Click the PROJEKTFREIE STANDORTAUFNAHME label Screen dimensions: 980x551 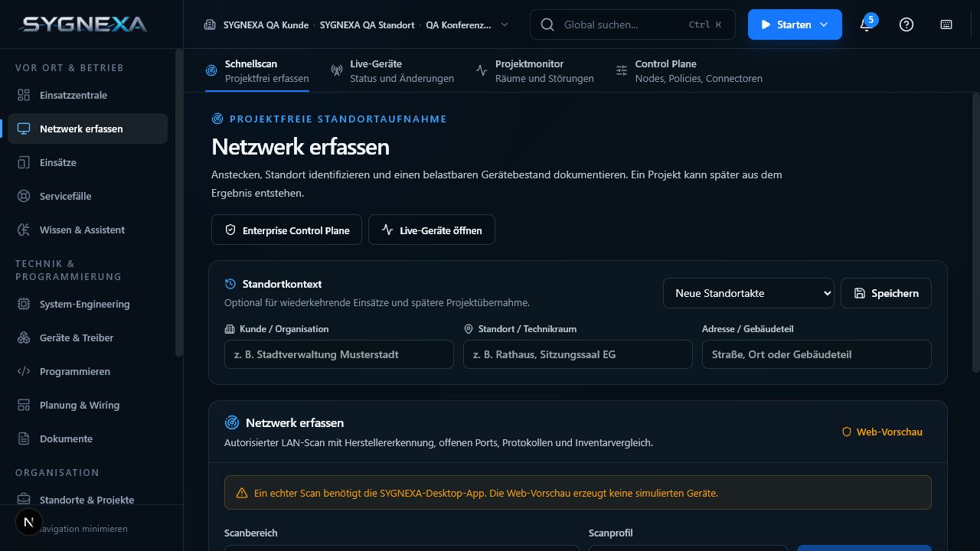click(338, 119)
